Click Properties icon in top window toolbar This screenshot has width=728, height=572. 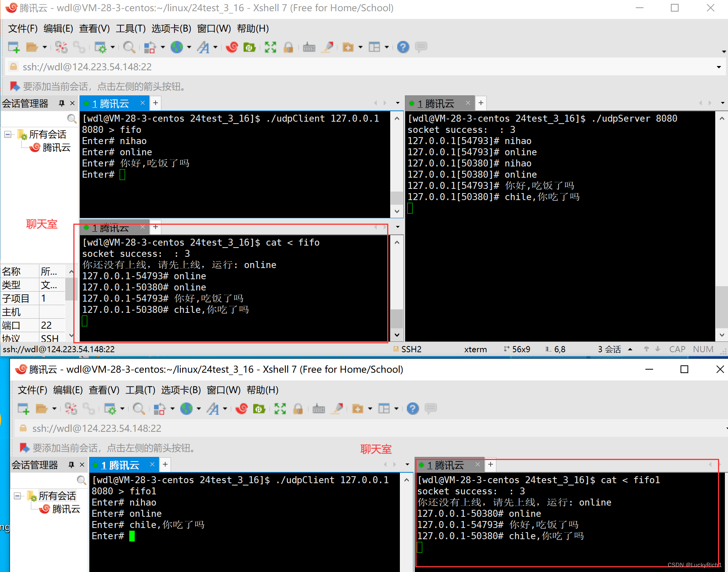coord(100,47)
